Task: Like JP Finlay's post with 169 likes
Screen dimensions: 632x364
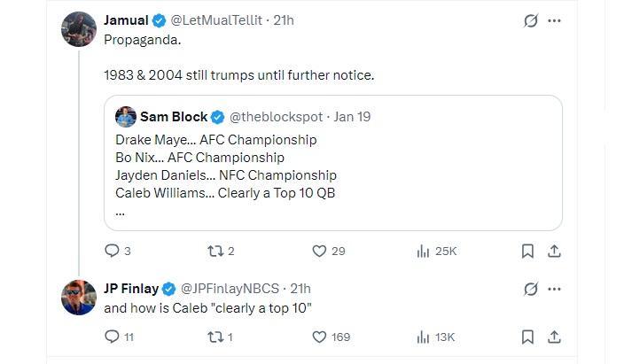Action: pyautogui.click(x=320, y=337)
